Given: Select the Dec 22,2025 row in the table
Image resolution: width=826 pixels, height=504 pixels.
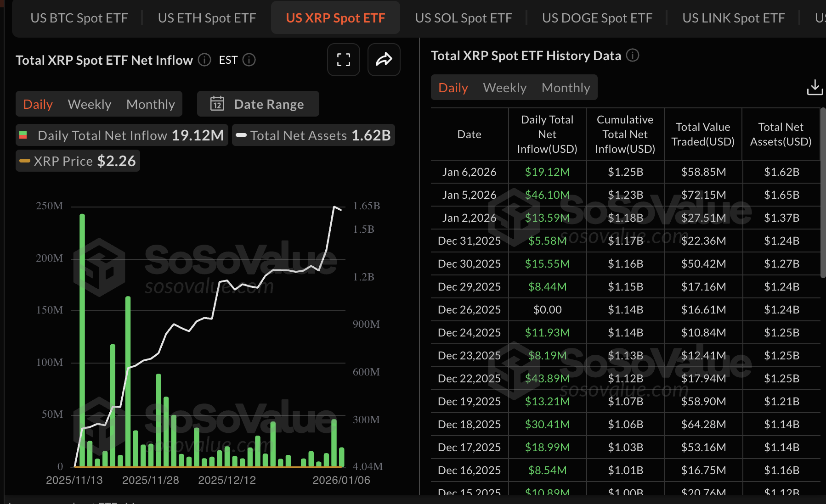Looking at the screenshot, I should click(x=469, y=378).
